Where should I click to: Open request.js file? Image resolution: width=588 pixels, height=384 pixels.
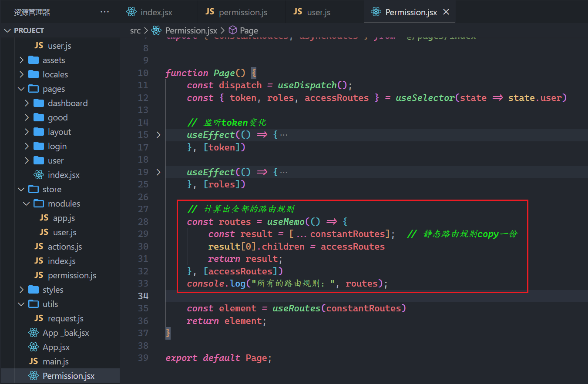pyautogui.click(x=65, y=318)
